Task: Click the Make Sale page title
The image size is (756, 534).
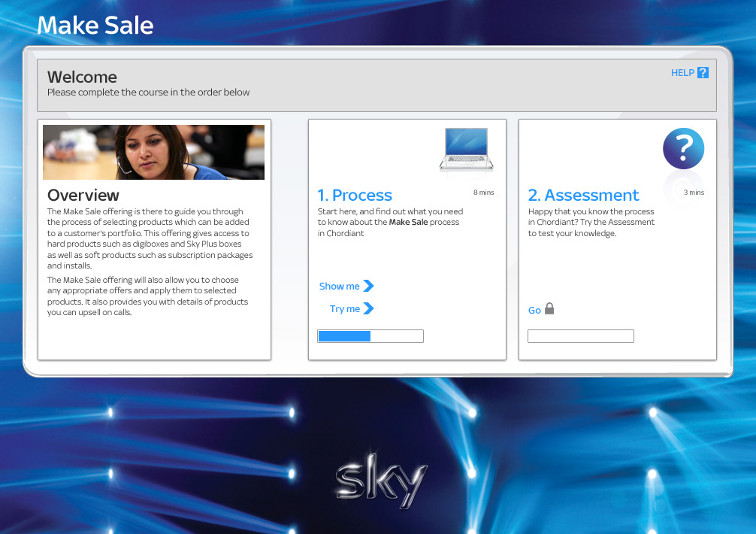Action: tap(95, 25)
